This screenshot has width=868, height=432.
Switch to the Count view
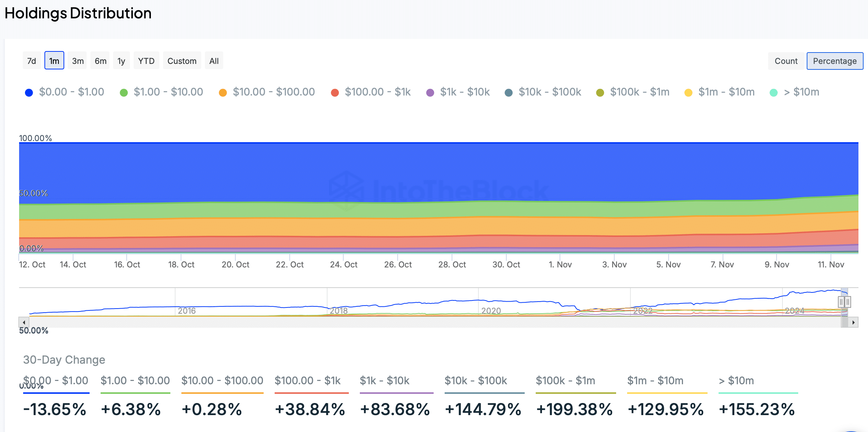click(786, 61)
